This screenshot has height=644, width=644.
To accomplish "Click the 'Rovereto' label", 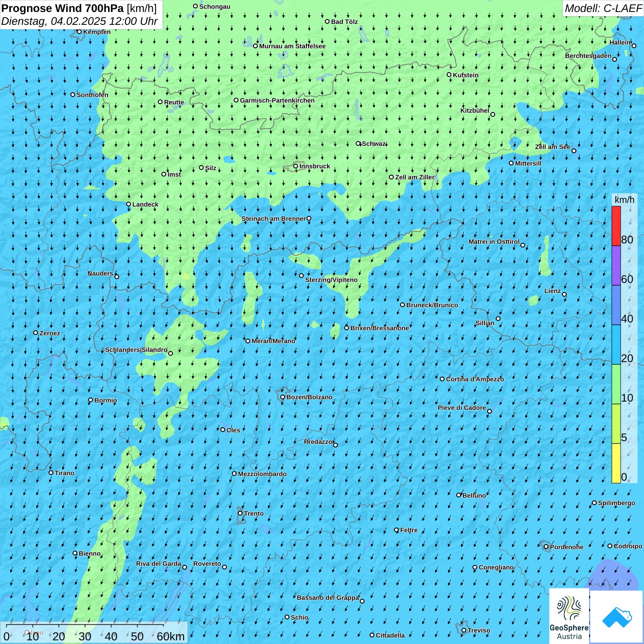I will pyautogui.click(x=207, y=563).
